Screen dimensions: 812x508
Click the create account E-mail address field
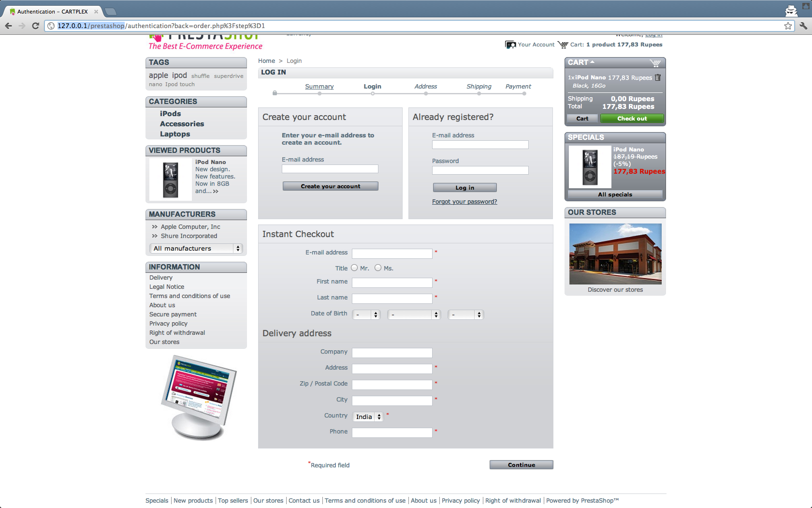point(330,169)
